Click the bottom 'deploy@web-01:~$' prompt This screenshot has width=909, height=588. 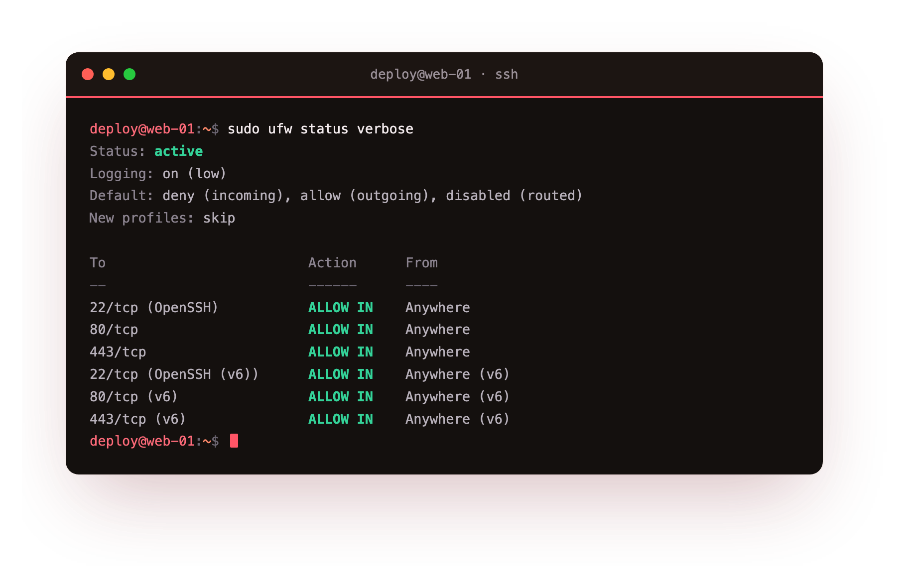point(154,441)
